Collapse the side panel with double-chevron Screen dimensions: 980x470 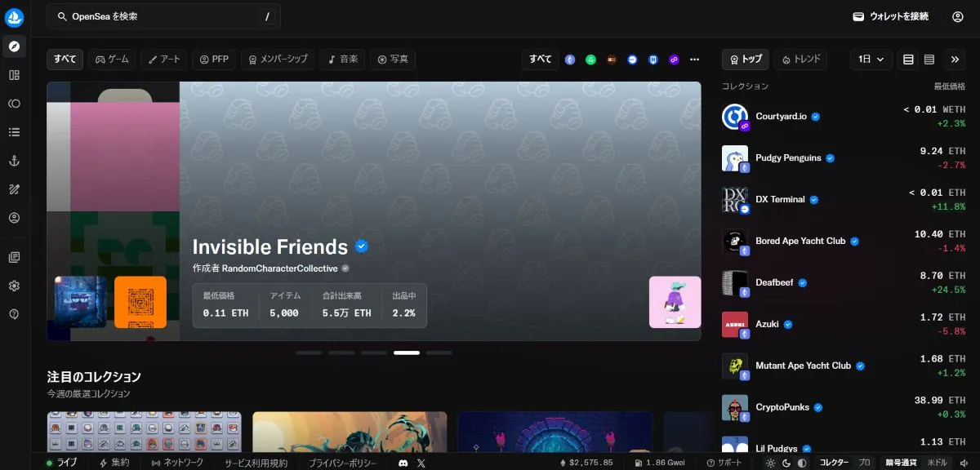[x=955, y=60]
